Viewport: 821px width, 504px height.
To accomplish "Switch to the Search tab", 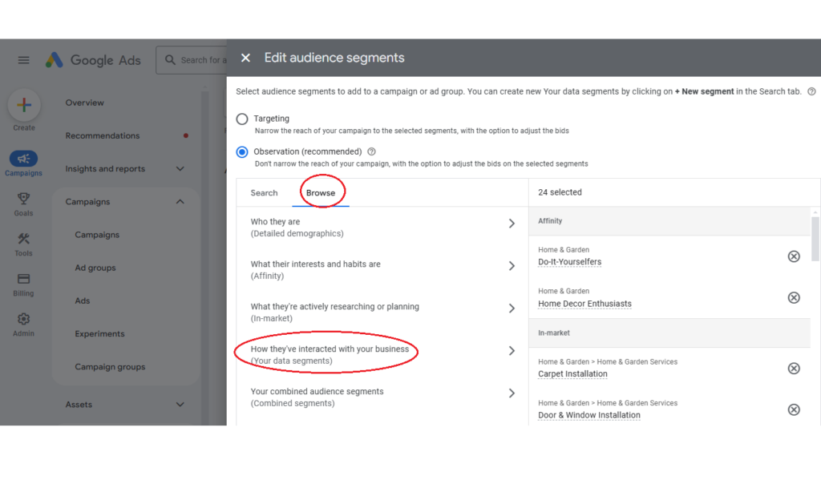I will click(264, 193).
